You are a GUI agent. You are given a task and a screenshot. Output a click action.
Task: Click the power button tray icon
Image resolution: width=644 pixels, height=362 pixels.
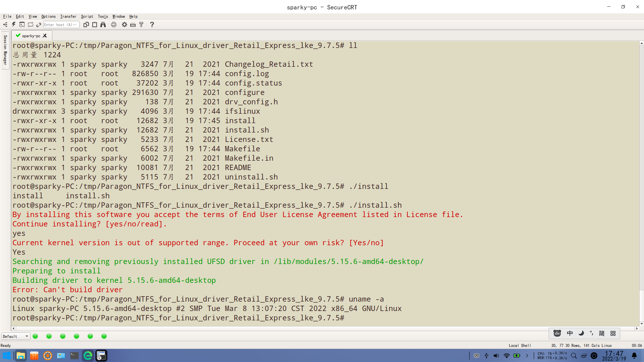[x=594, y=356]
